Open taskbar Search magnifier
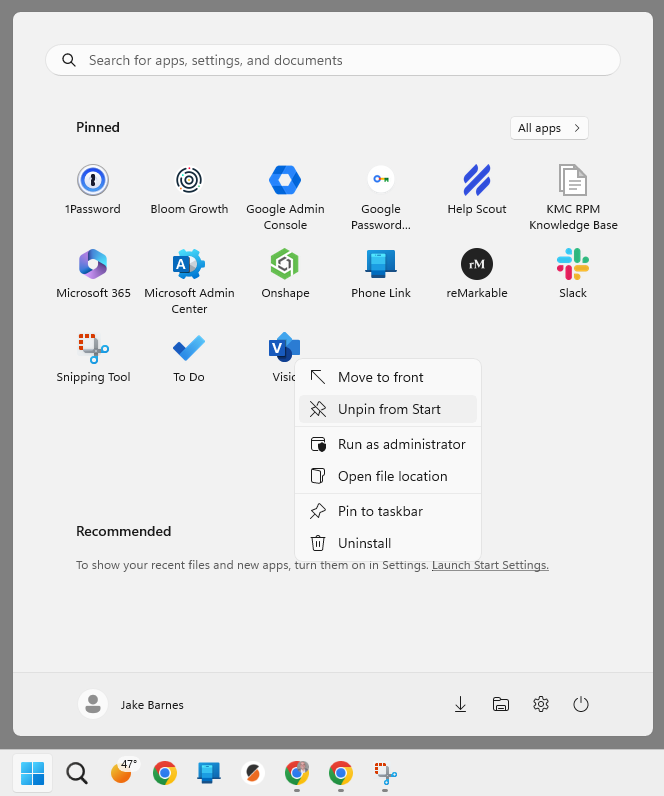664x796 pixels. coord(77,773)
